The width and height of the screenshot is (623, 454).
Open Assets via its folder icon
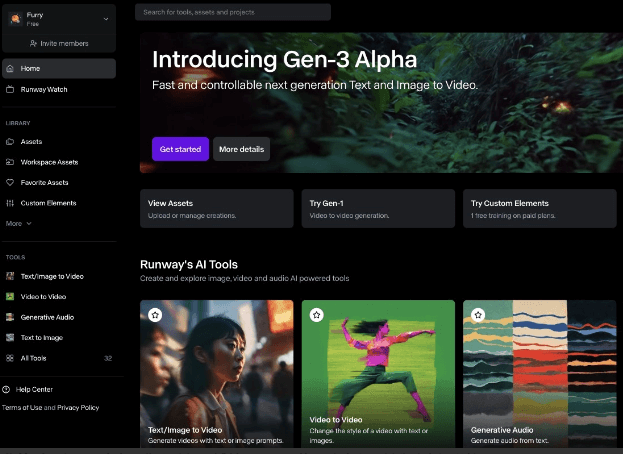point(10,142)
